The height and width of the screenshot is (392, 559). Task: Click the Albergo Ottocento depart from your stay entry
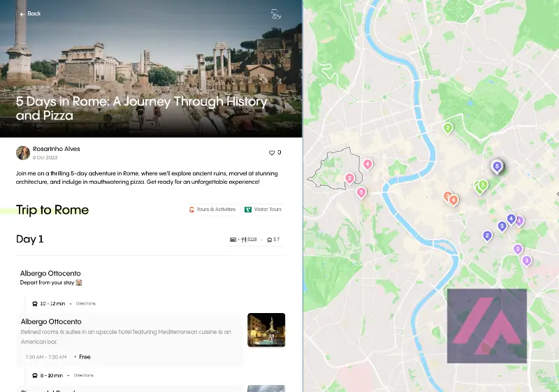(x=50, y=277)
